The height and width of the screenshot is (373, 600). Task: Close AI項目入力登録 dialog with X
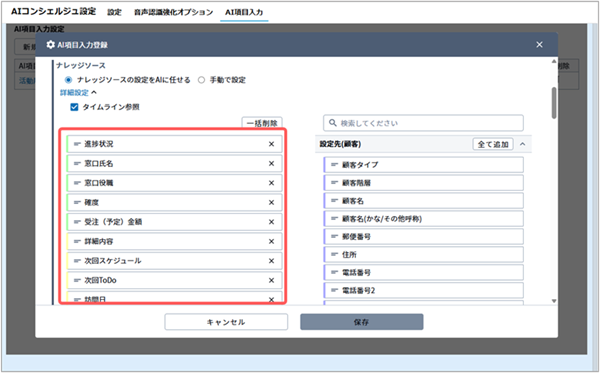click(x=540, y=45)
